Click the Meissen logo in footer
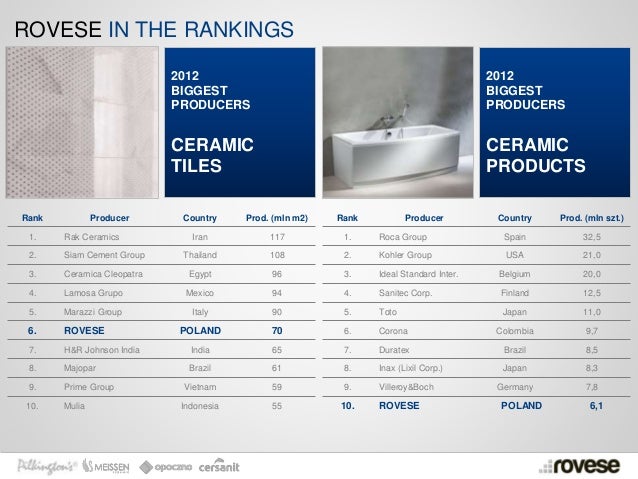The image size is (638, 479). pos(106,466)
